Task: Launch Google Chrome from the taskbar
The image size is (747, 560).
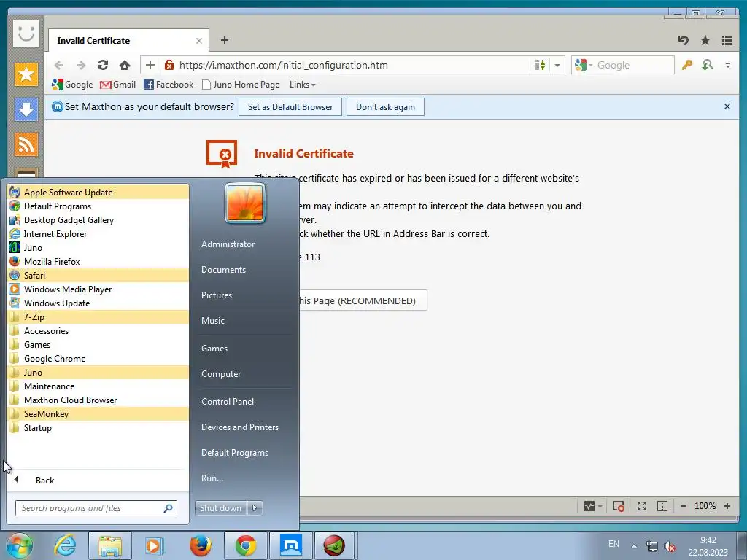Action: pyautogui.click(x=246, y=545)
